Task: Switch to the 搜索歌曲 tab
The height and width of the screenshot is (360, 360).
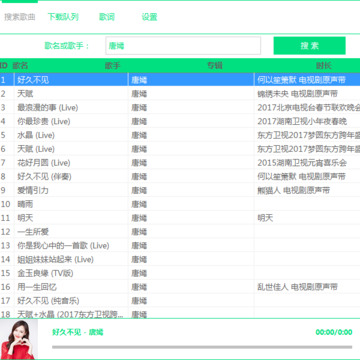Action: pos(20,17)
